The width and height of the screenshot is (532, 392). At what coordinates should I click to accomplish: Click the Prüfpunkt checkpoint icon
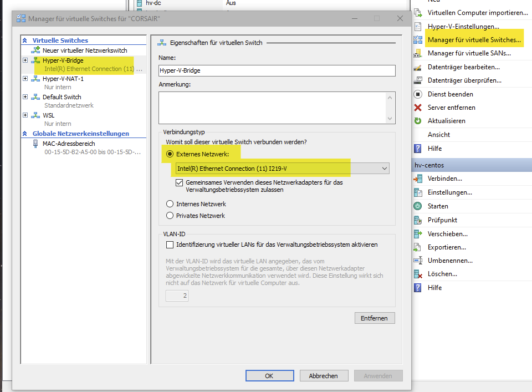418,220
